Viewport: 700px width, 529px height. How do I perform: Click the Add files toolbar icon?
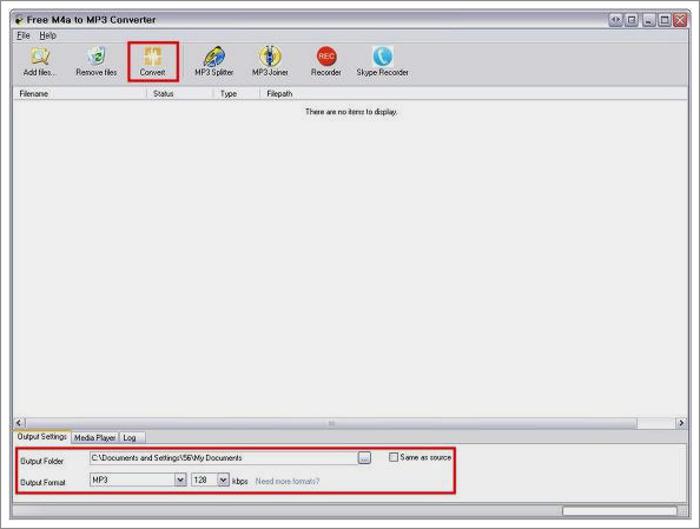coord(39,61)
